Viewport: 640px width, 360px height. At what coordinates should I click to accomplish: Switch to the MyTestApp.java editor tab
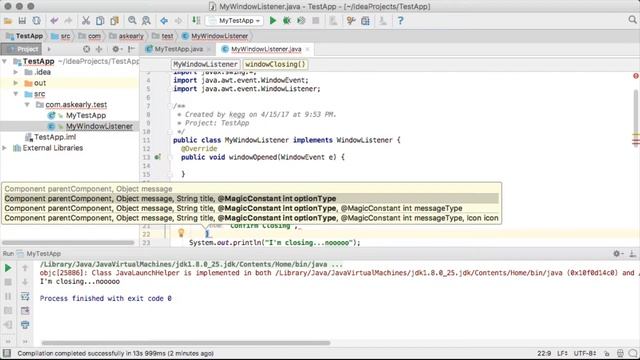tap(178, 49)
